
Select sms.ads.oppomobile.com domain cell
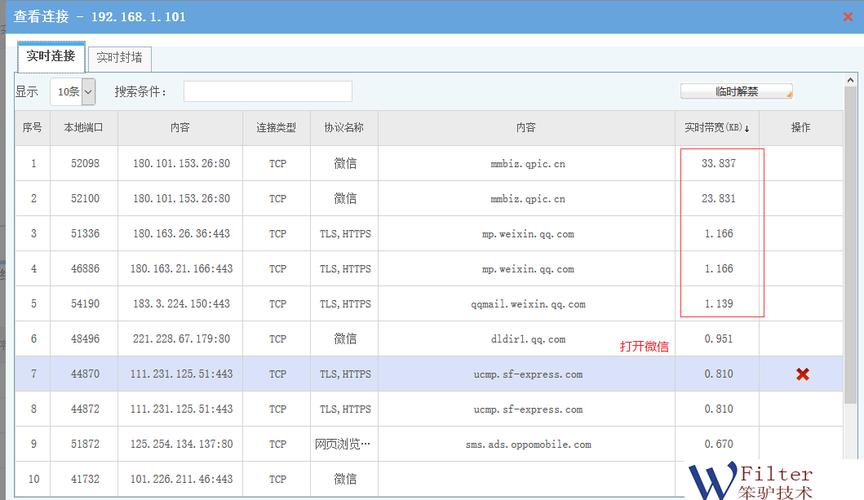[528, 444]
